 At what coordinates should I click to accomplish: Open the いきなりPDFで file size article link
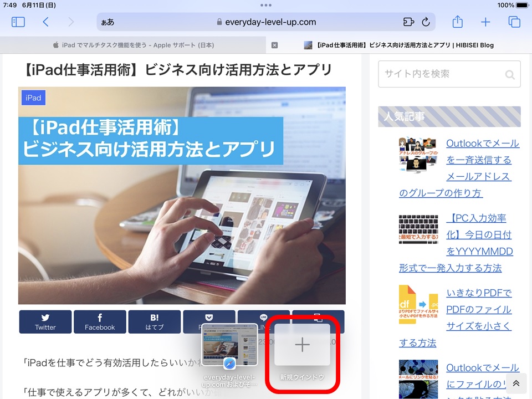pyautogui.click(x=456, y=318)
